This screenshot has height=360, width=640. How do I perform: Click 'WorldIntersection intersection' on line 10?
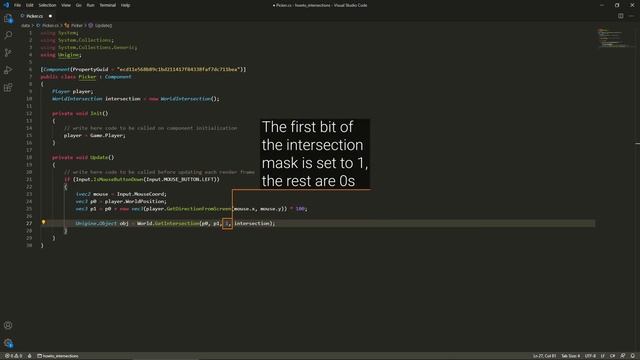pos(96,99)
